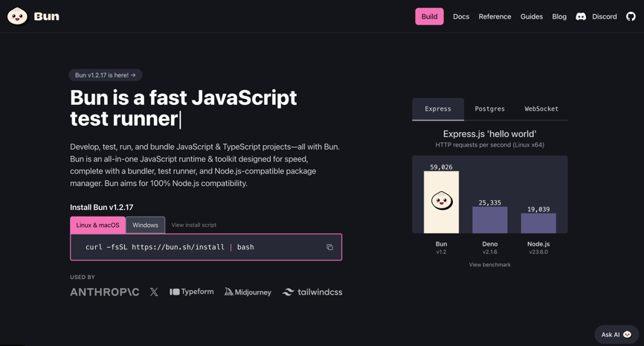Switch to the Postgres benchmark tab

point(489,109)
